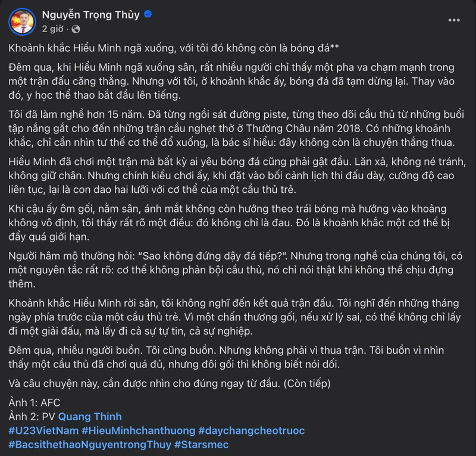This screenshot has height=456, width=476.
Task: Open the #BacsithethaoNguyentrongThuy hashtag
Action: [x=89, y=444]
